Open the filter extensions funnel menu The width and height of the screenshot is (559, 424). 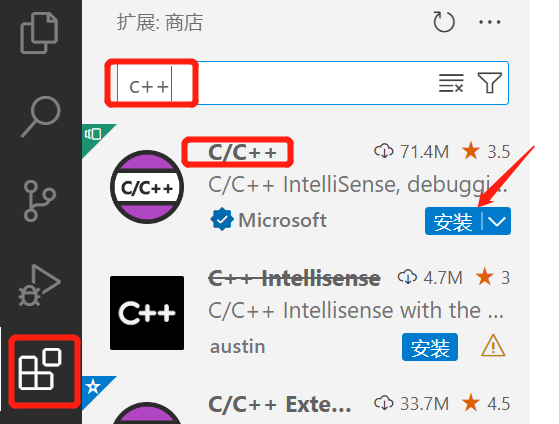tap(489, 83)
